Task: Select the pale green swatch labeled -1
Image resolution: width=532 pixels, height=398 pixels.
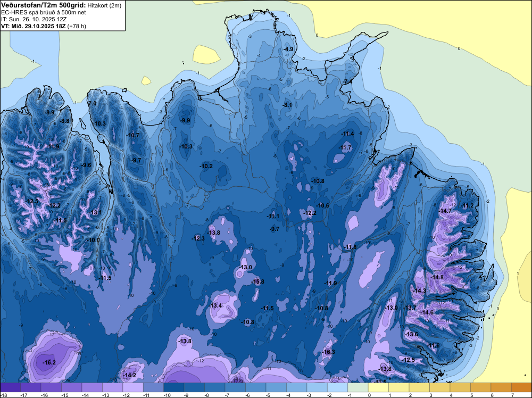Action: (358, 387)
